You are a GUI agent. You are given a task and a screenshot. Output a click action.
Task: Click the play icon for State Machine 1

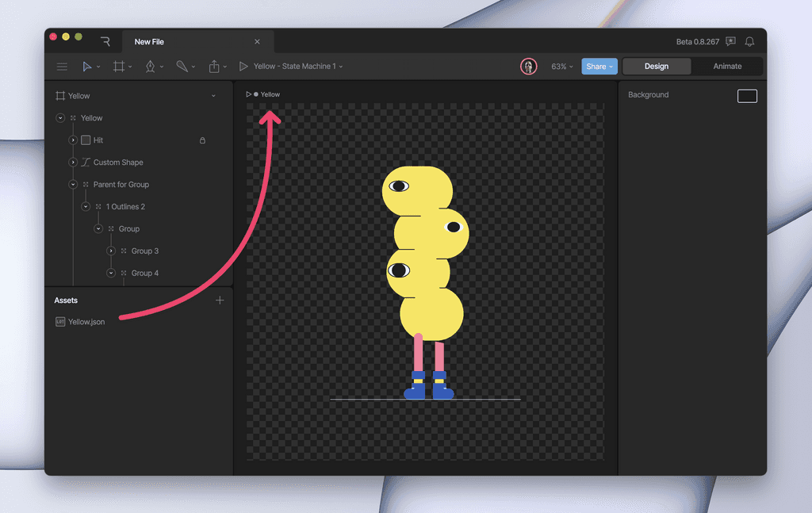pos(243,67)
